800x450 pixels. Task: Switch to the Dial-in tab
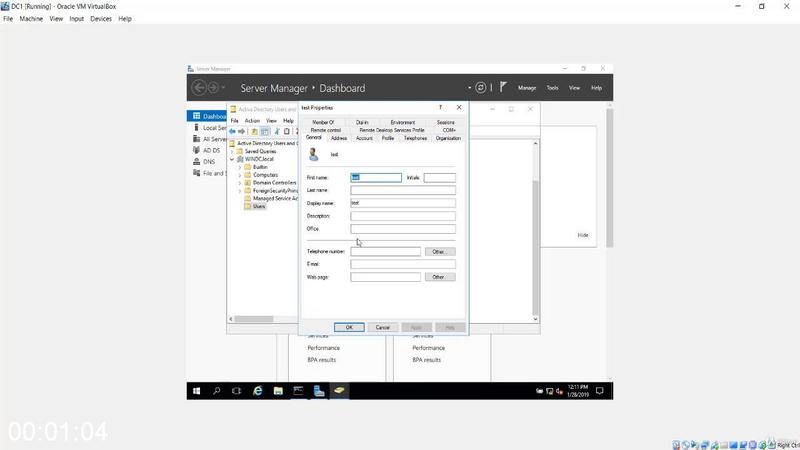click(x=362, y=122)
